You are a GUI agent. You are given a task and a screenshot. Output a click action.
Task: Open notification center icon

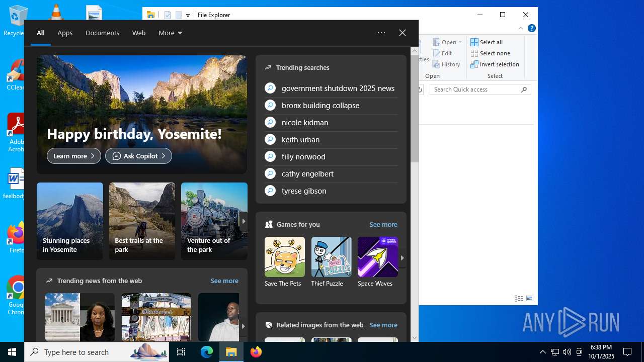tap(627, 352)
